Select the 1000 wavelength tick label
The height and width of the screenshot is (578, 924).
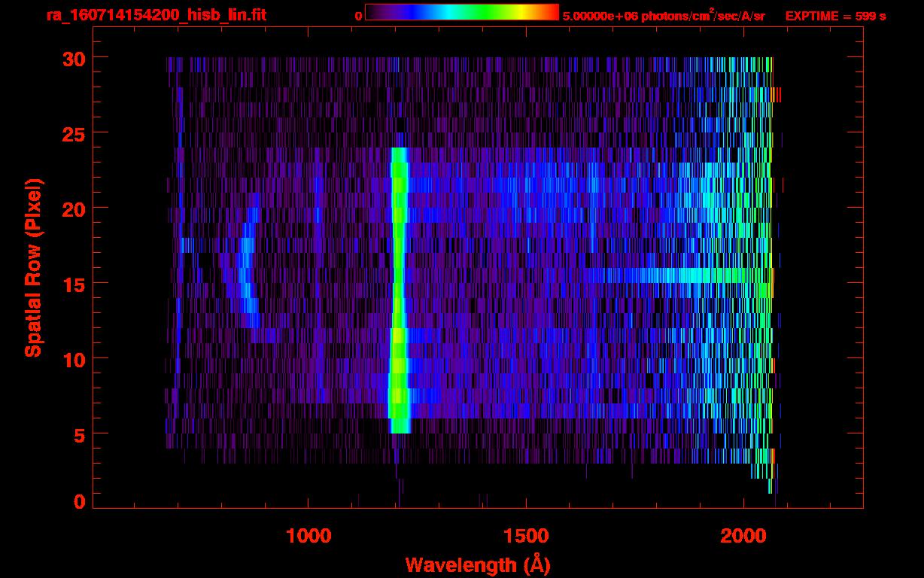309,536
